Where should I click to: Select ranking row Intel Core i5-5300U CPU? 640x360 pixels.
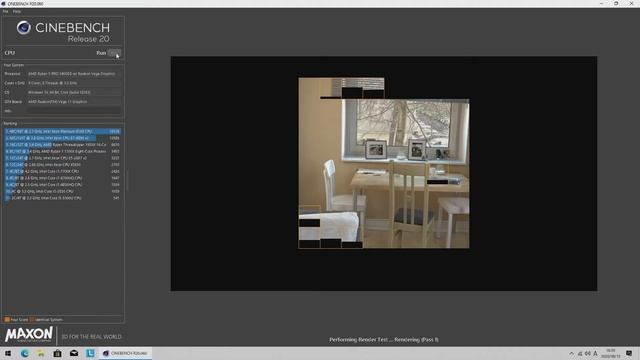[x=62, y=198]
